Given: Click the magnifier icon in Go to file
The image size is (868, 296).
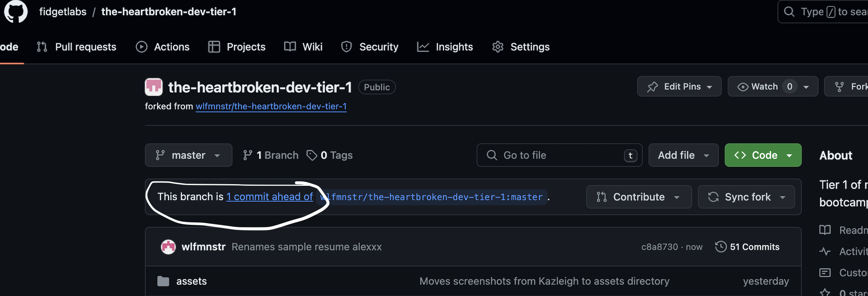Looking at the screenshot, I should pyautogui.click(x=492, y=155).
